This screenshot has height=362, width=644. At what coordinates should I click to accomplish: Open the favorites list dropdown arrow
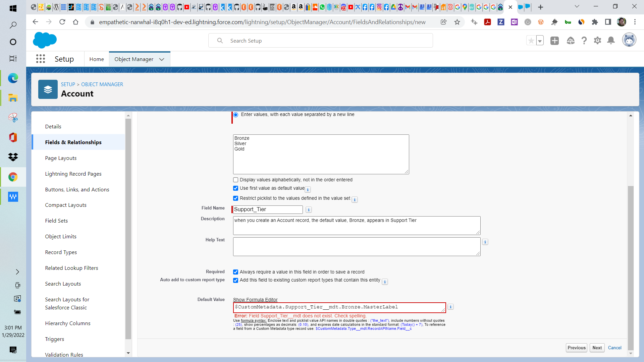(x=540, y=40)
